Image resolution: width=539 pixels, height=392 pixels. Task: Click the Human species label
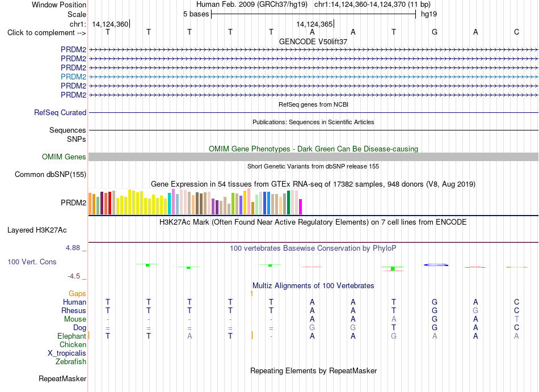click(x=74, y=302)
